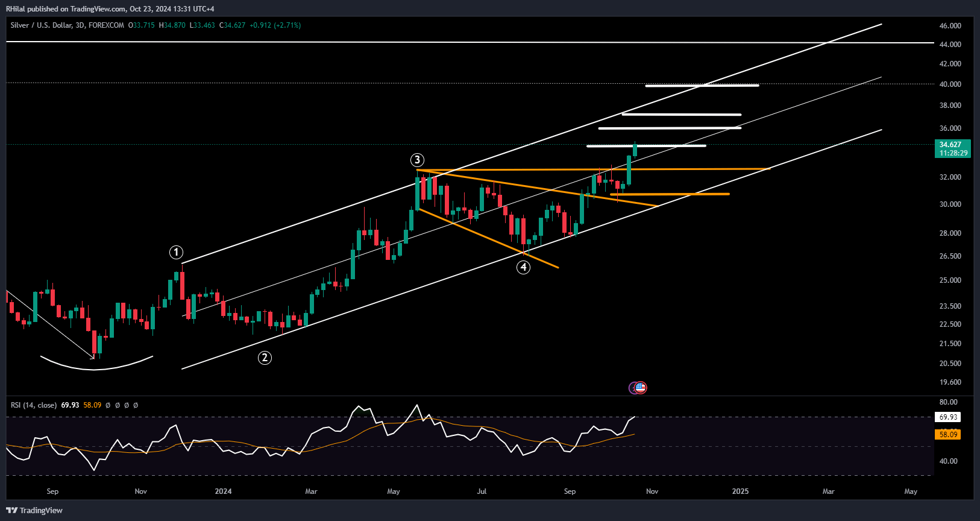
Task: Click the 40.000 price axis label
Action: 950,84
